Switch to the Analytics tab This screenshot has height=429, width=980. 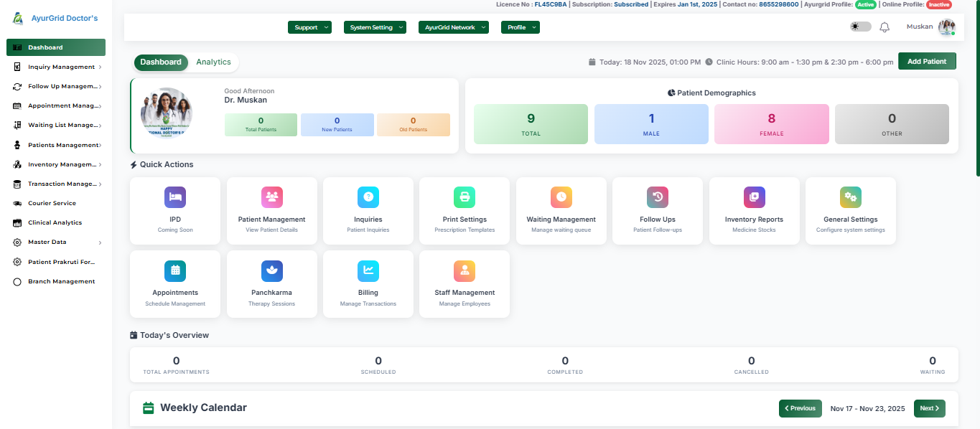pyautogui.click(x=213, y=62)
